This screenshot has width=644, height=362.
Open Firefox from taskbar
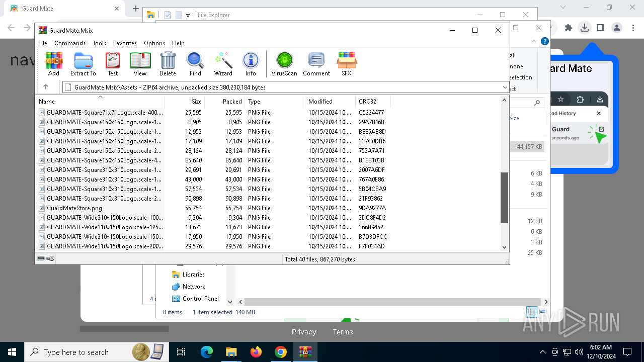pos(256,352)
